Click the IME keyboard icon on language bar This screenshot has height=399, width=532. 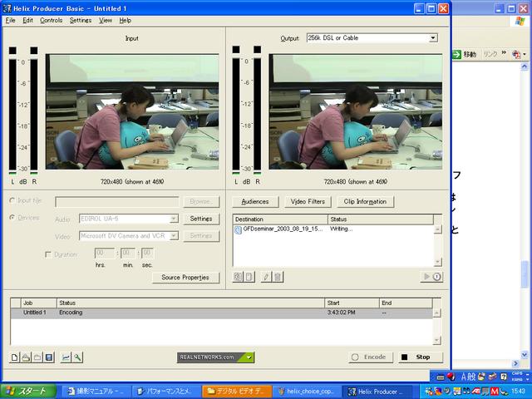point(441,377)
